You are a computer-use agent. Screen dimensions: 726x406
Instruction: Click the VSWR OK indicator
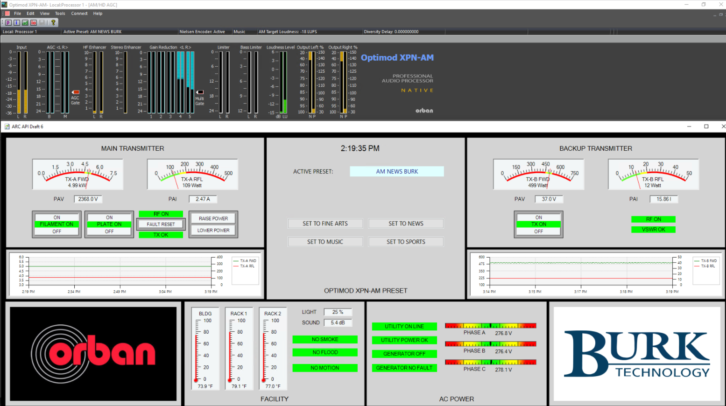[653, 230]
